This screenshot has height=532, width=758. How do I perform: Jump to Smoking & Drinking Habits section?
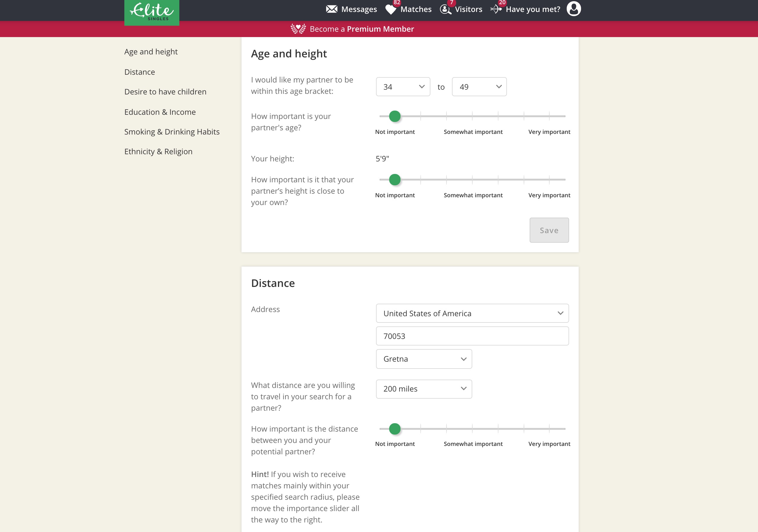tap(172, 132)
